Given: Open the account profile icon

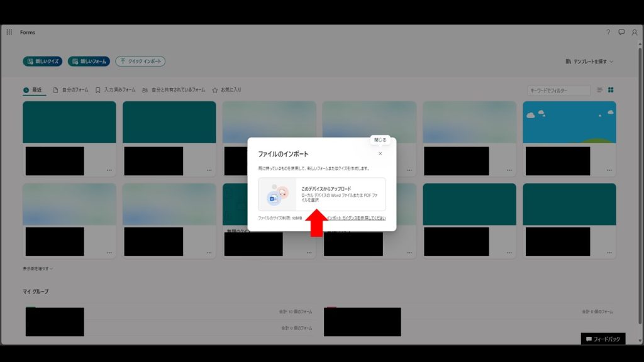Looking at the screenshot, I should click(634, 32).
